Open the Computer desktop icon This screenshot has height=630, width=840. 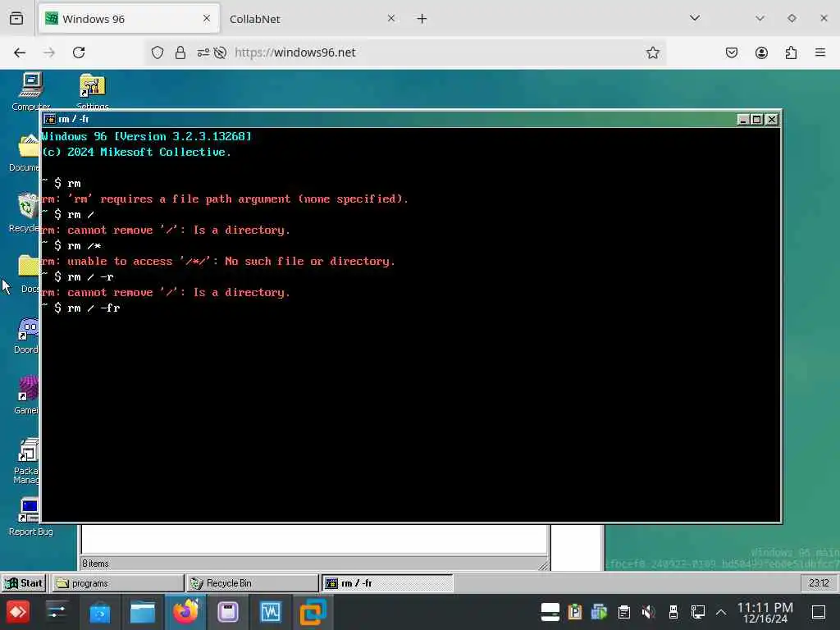(x=30, y=91)
